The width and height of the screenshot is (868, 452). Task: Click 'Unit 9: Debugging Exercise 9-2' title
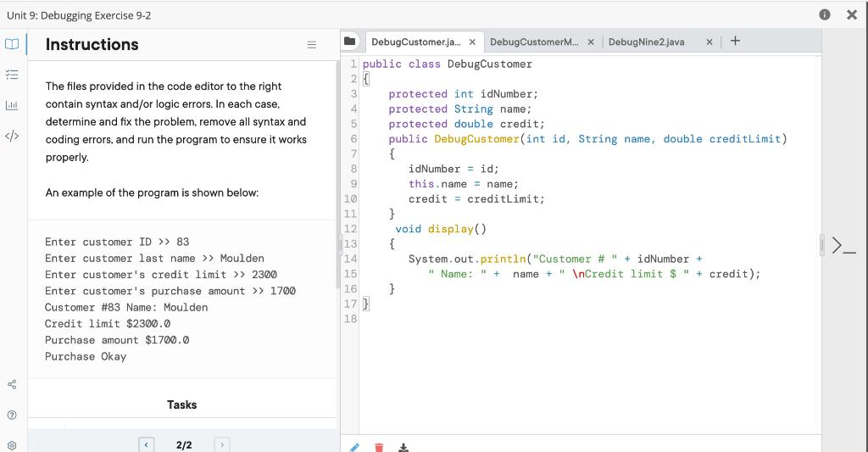[79, 15]
